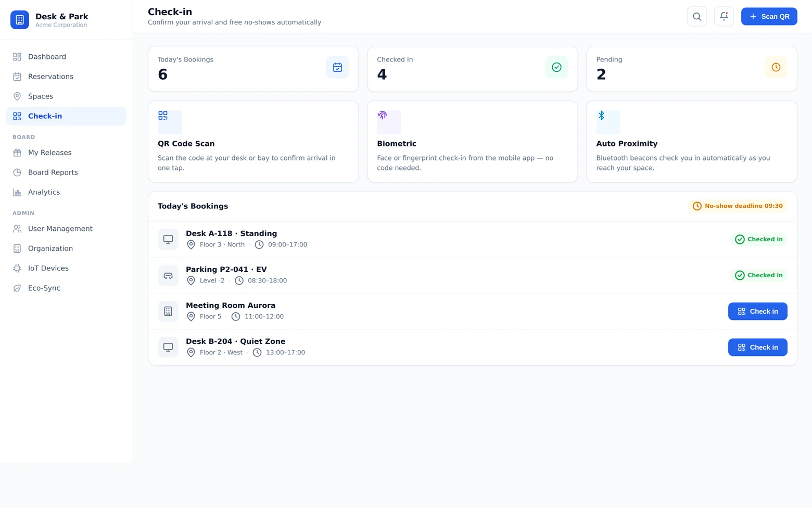
Task: Open the search icon in the header
Action: pos(697,17)
